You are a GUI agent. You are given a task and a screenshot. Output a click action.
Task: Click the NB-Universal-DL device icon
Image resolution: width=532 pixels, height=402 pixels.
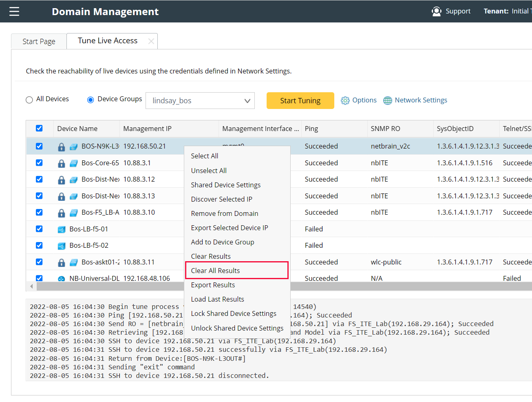coord(62,279)
